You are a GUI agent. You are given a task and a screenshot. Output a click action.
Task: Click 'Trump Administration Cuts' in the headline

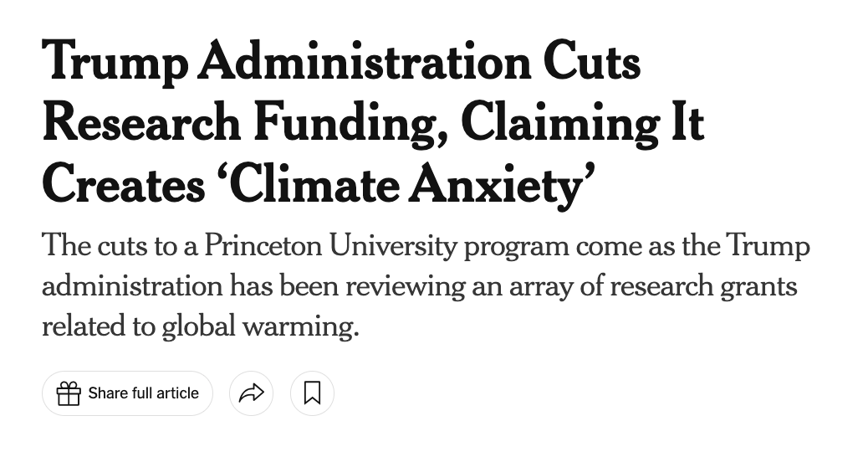341,63
